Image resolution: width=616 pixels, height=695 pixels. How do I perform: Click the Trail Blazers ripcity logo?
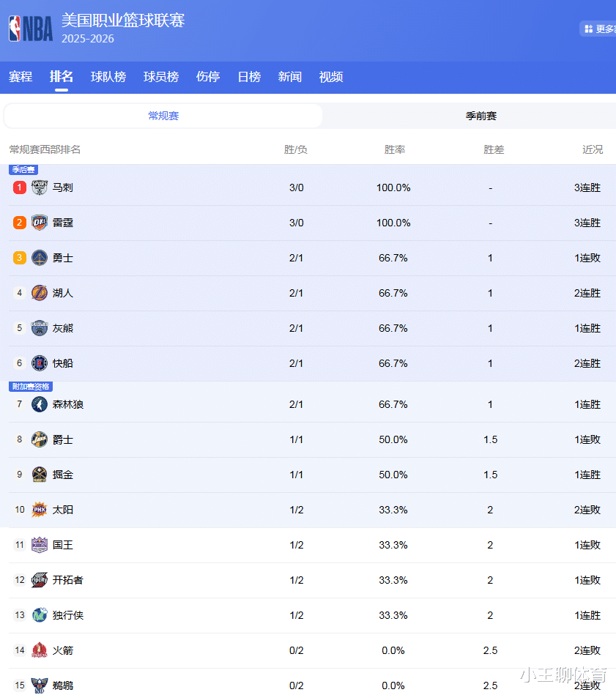[x=40, y=580]
